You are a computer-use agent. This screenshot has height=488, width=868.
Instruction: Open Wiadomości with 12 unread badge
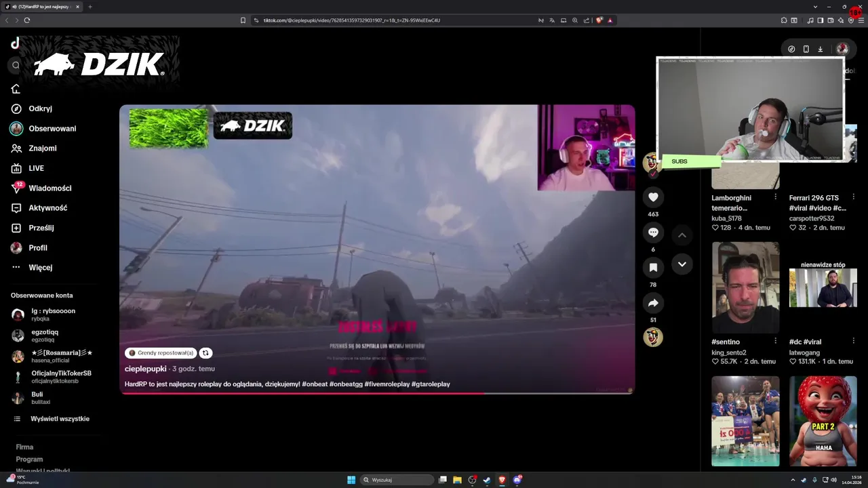click(43, 188)
